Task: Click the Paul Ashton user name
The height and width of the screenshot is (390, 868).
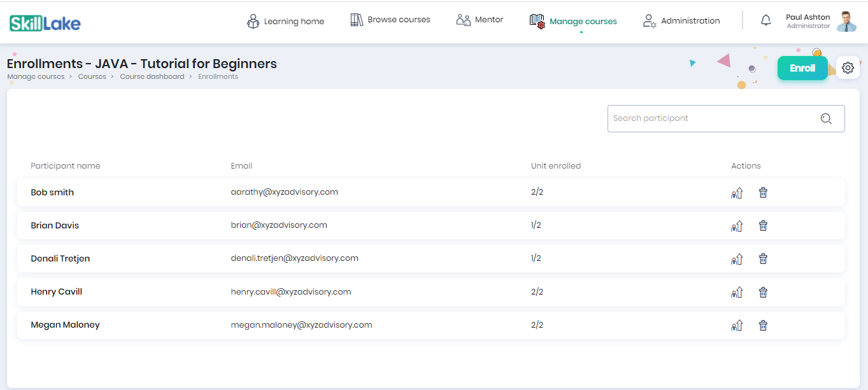Action: tap(808, 17)
